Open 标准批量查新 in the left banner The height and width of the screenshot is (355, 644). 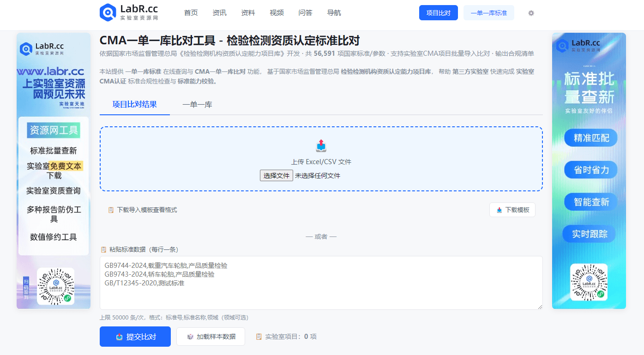pyautogui.click(x=54, y=151)
